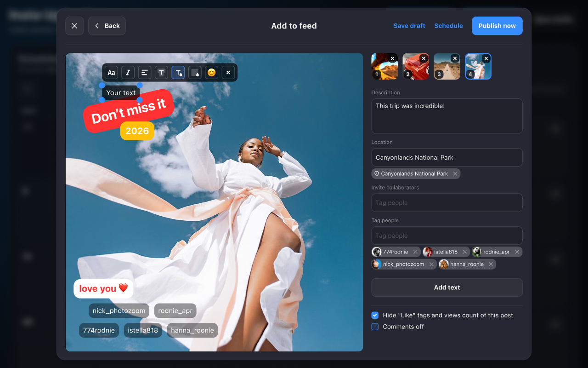Delete the selected text via toolbar X
The height and width of the screenshot is (368, 588).
click(x=228, y=72)
